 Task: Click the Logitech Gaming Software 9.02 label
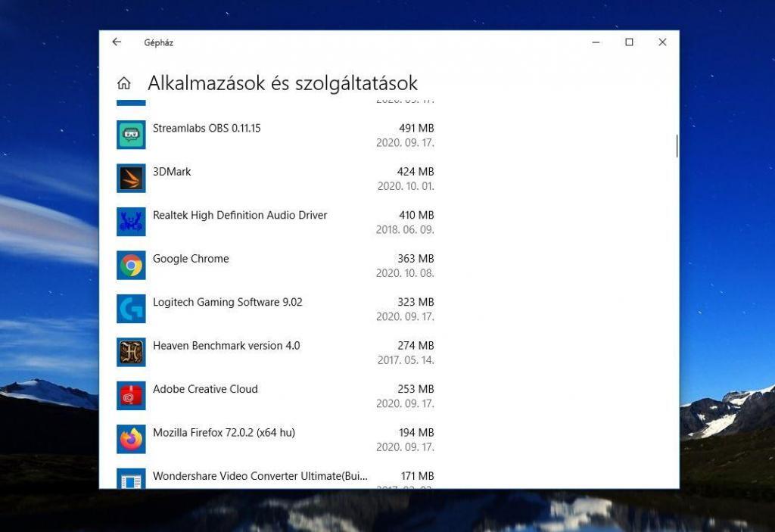pyautogui.click(x=227, y=303)
